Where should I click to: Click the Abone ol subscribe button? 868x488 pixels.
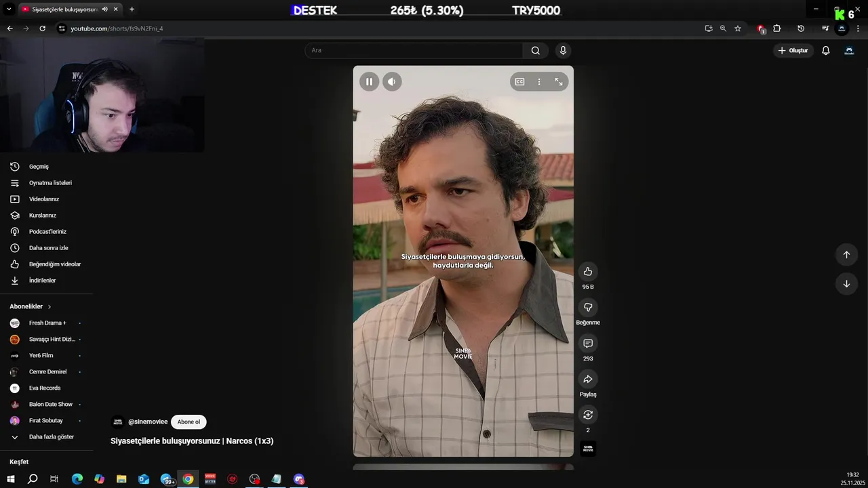tap(189, 422)
